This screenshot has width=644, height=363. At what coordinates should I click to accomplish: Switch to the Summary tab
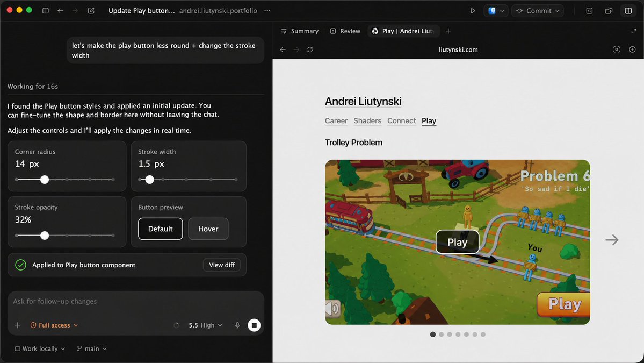300,31
